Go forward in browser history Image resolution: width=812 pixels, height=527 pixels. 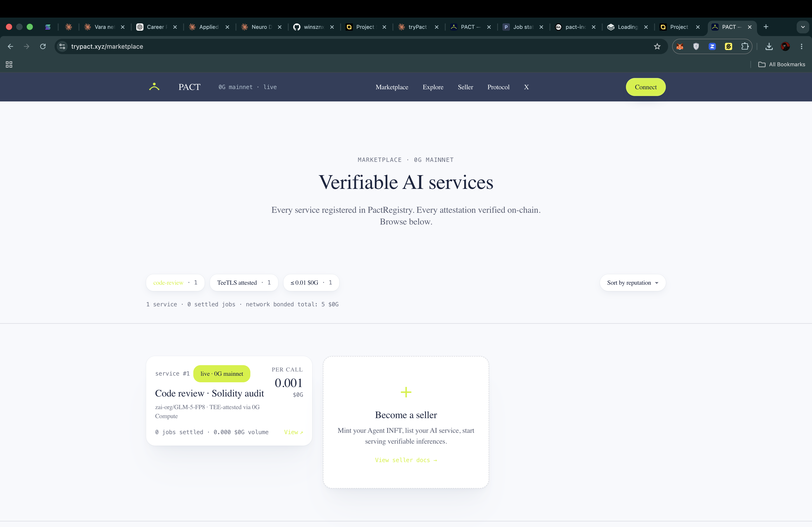pyautogui.click(x=27, y=46)
